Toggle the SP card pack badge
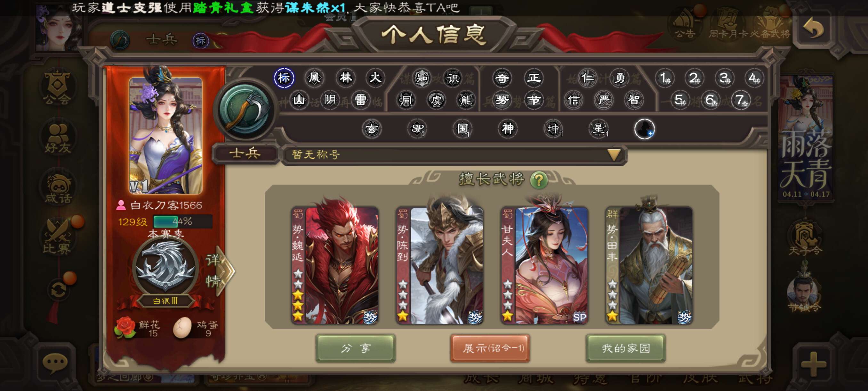Image resolution: width=868 pixels, height=391 pixels. (x=417, y=129)
